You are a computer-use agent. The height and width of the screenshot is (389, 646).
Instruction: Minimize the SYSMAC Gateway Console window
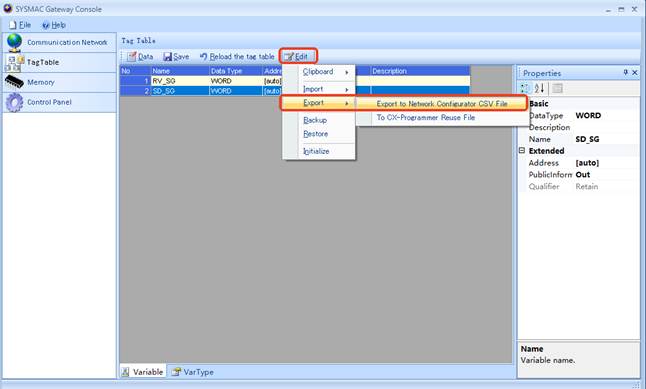[609, 9]
